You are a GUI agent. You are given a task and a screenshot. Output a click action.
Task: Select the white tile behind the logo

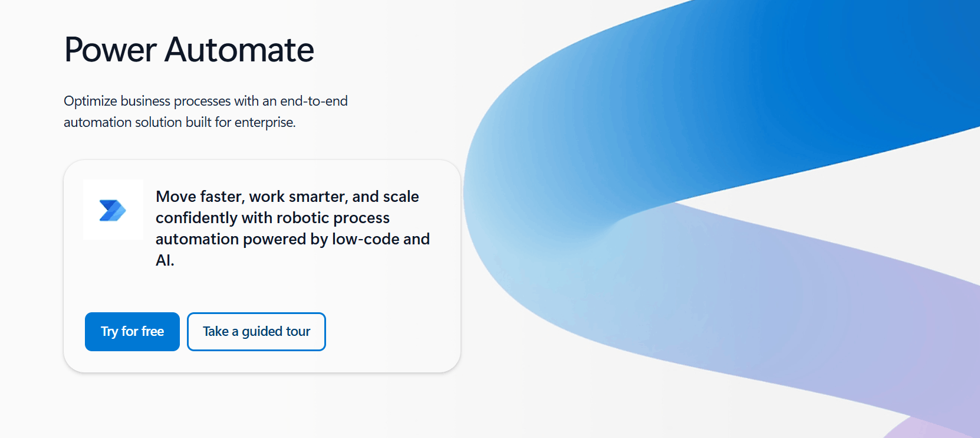[113, 210]
